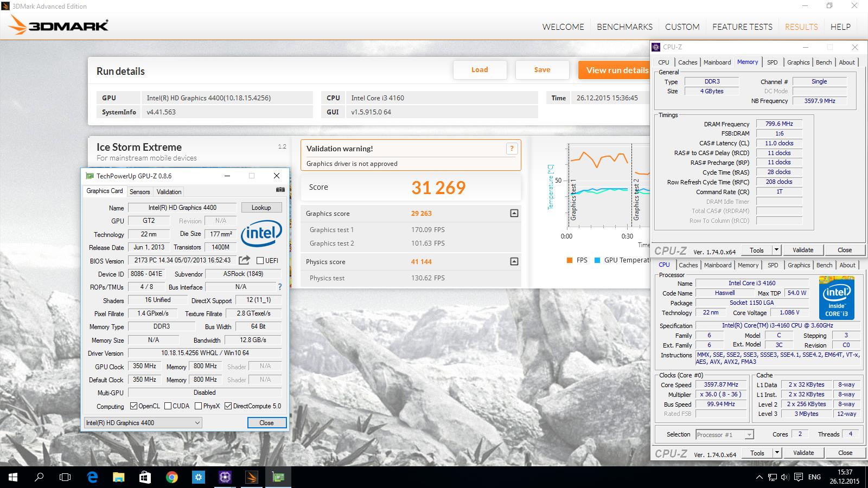868x488 pixels.
Task: Click the BIOS share/export icon in GPU-Z
Action: 244,260
